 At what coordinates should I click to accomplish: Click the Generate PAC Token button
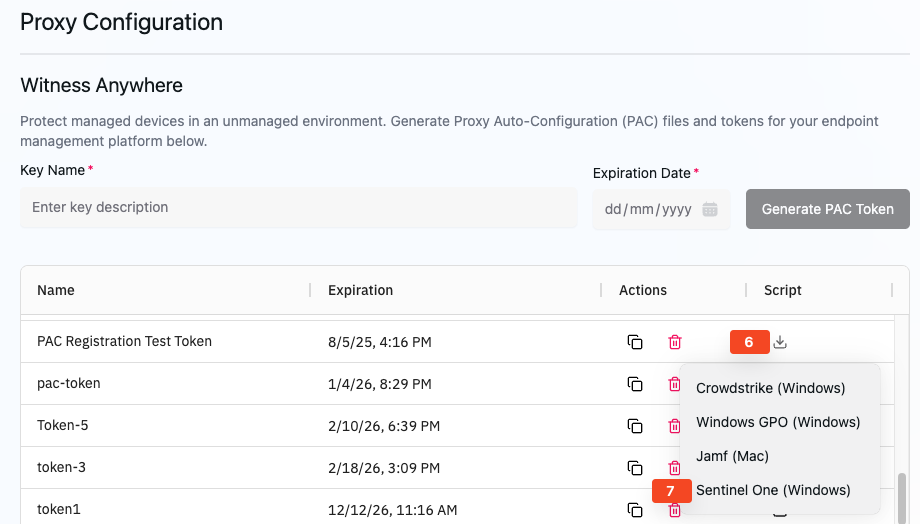point(827,209)
